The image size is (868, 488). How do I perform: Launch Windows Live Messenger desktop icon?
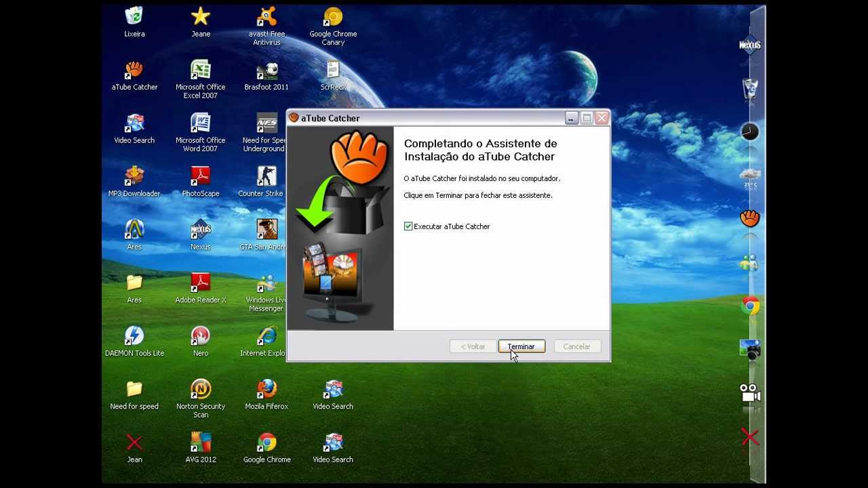coord(265,292)
